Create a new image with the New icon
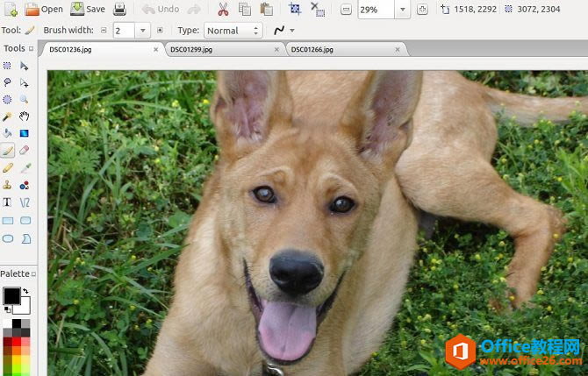This screenshot has height=376, width=588. pos(11,9)
